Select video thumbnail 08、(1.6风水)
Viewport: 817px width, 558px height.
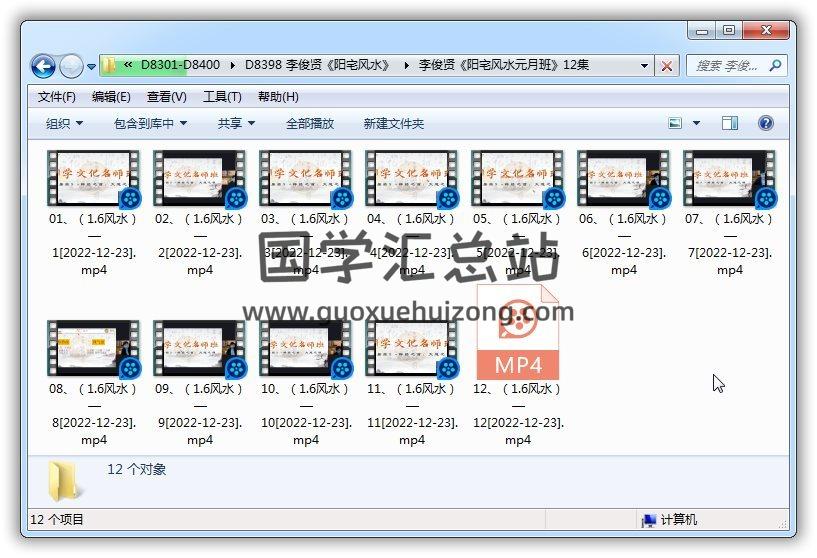(x=94, y=349)
